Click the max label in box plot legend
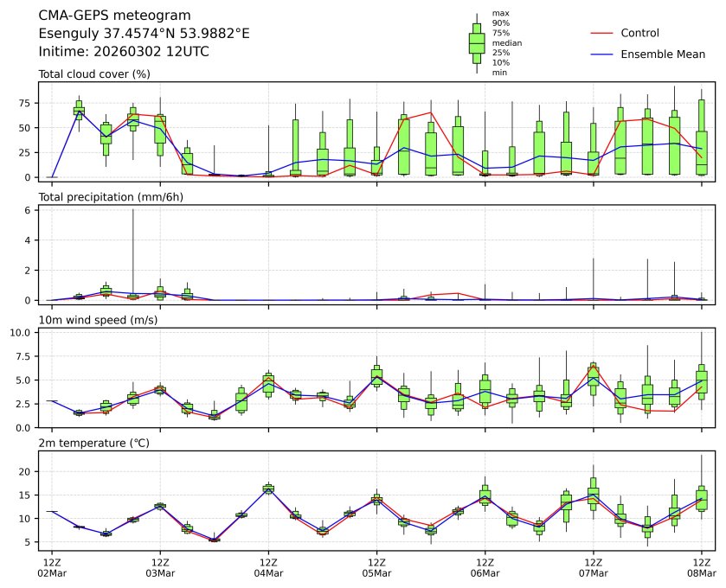 [x=499, y=14]
